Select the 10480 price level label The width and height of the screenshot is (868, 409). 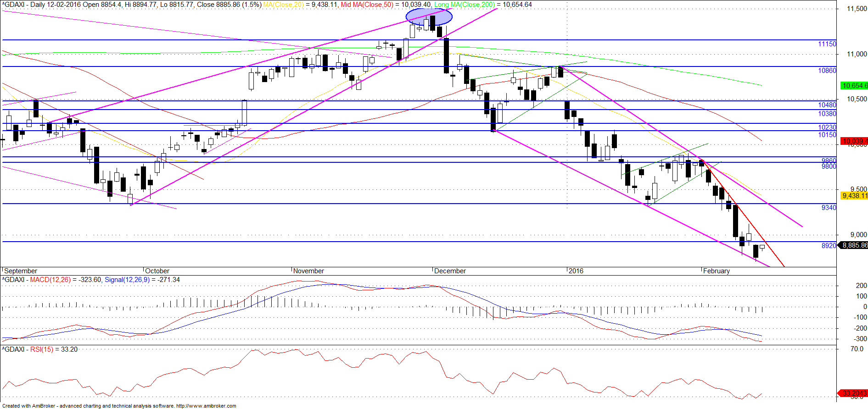coord(827,105)
